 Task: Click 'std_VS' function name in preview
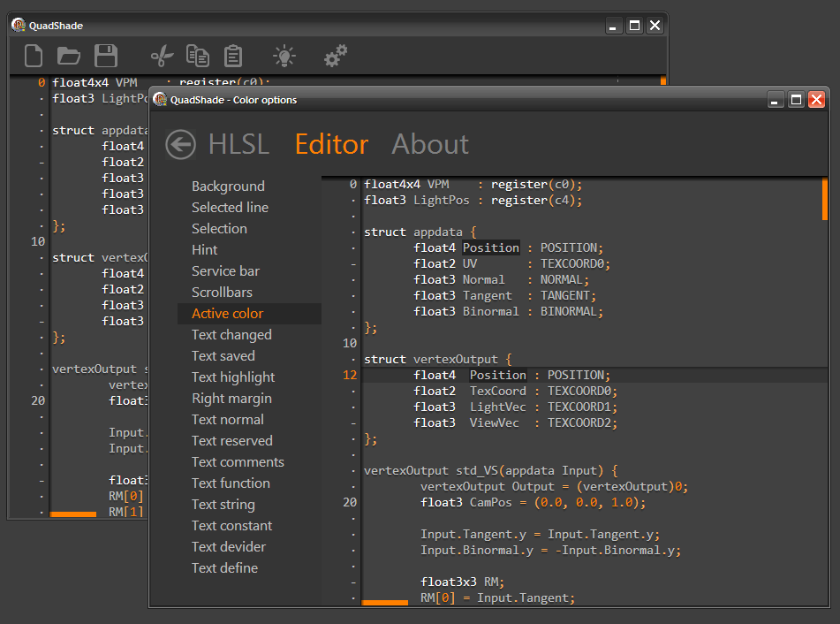tap(477, 471)
